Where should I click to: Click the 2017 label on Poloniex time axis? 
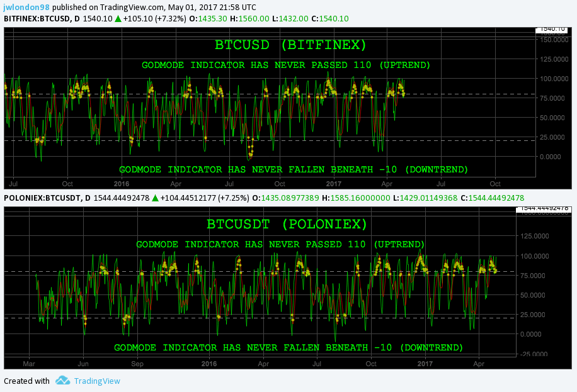point(425,364)
